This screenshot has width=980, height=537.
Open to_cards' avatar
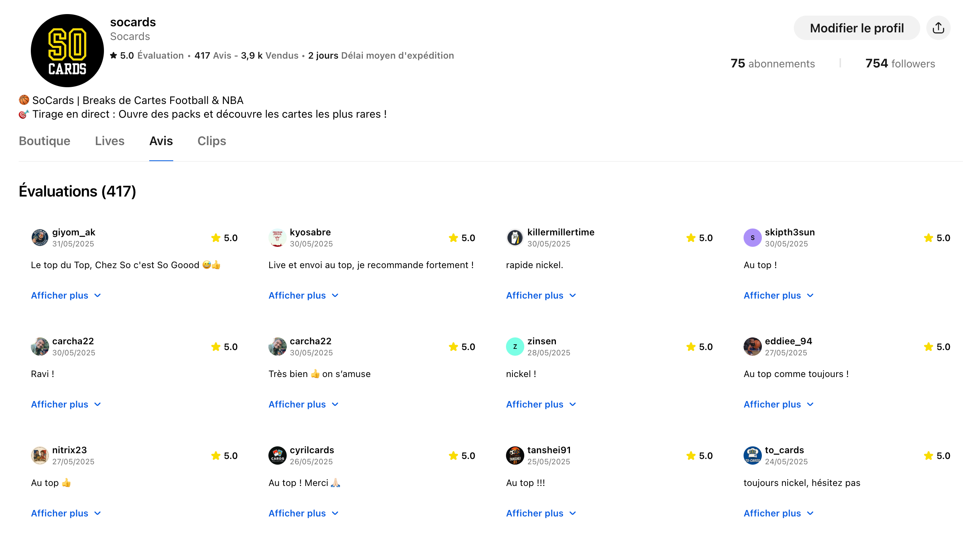click(753, 455)
